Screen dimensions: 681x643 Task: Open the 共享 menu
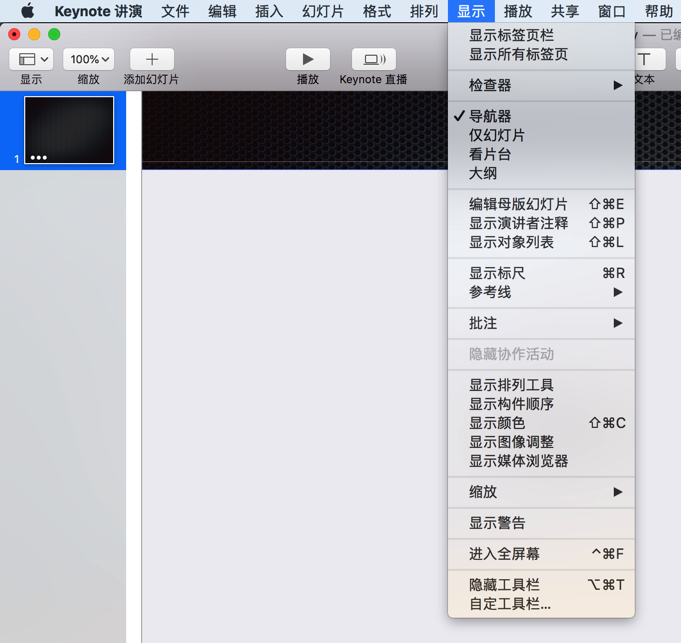click(565, 11)
